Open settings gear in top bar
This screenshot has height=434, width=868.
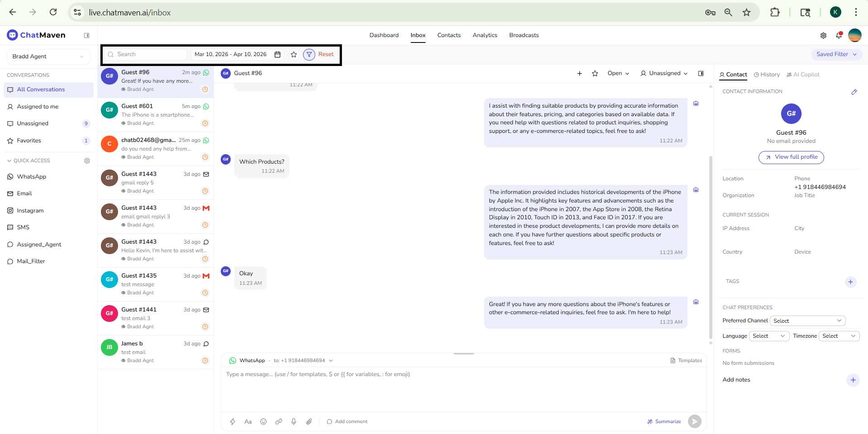click(823, 35)
